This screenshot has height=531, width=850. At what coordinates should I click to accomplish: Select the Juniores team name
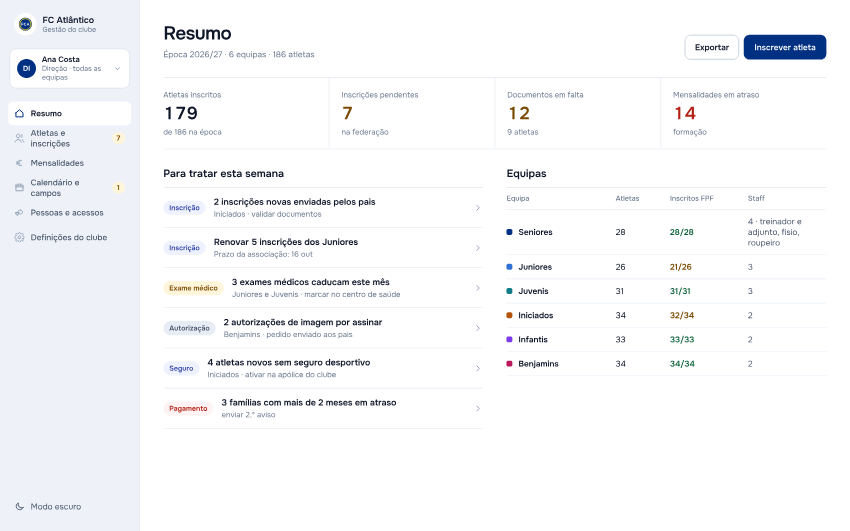coord(535,267)
